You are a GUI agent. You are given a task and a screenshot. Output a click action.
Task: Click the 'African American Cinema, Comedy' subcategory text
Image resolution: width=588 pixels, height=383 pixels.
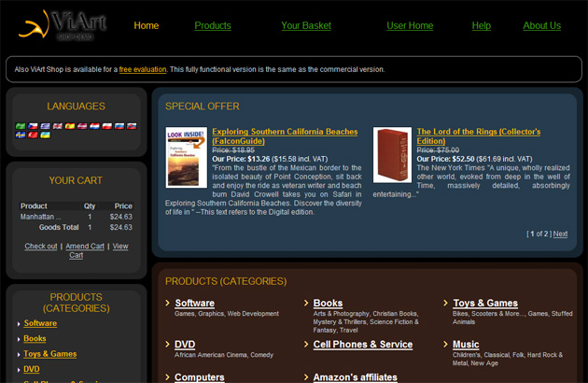(x=224, y=355)
